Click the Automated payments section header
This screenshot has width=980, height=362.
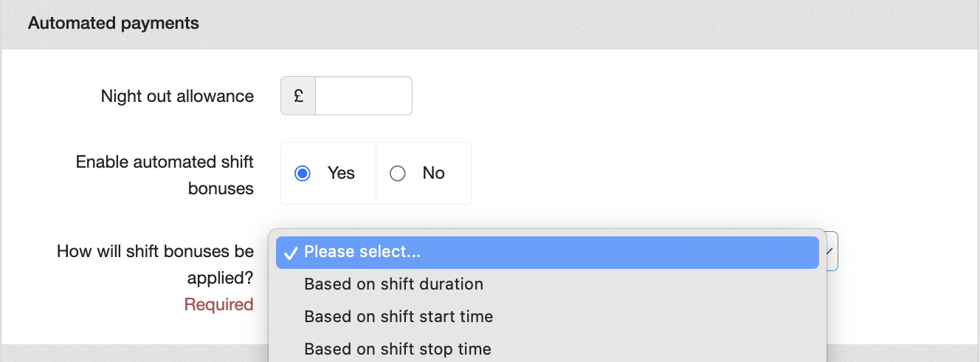114,24
